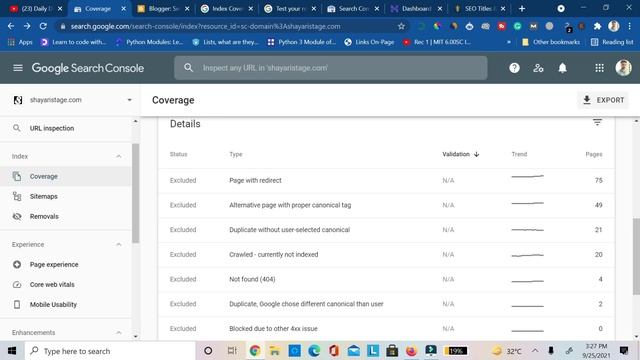Switch to the Blogger tab
Screen dimensions: 640x360
(163, 9)
